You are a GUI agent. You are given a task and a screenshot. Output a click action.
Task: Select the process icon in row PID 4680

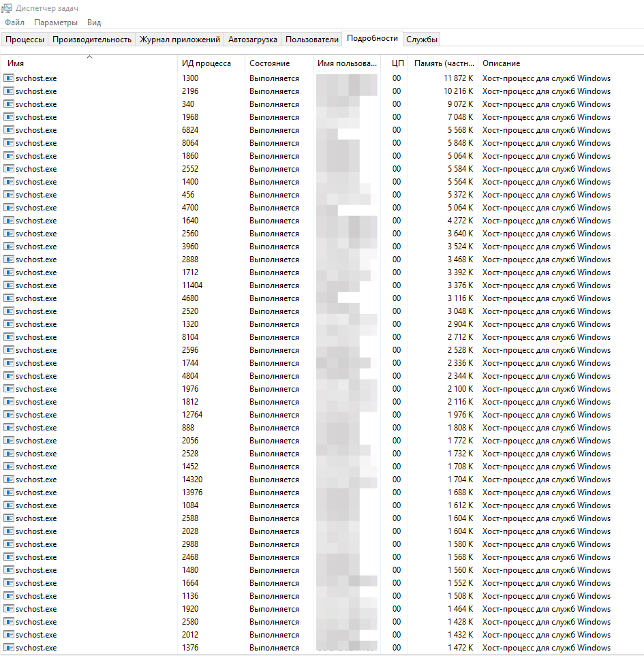9,298
